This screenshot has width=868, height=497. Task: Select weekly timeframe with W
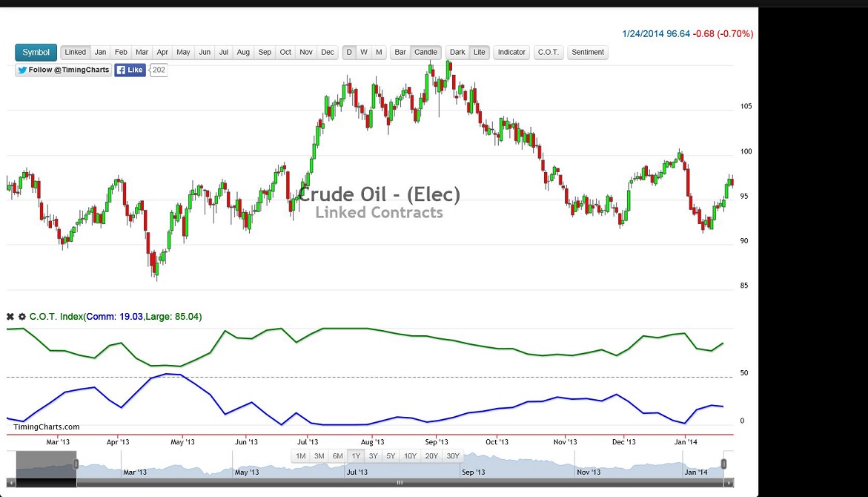click(363, 52)
